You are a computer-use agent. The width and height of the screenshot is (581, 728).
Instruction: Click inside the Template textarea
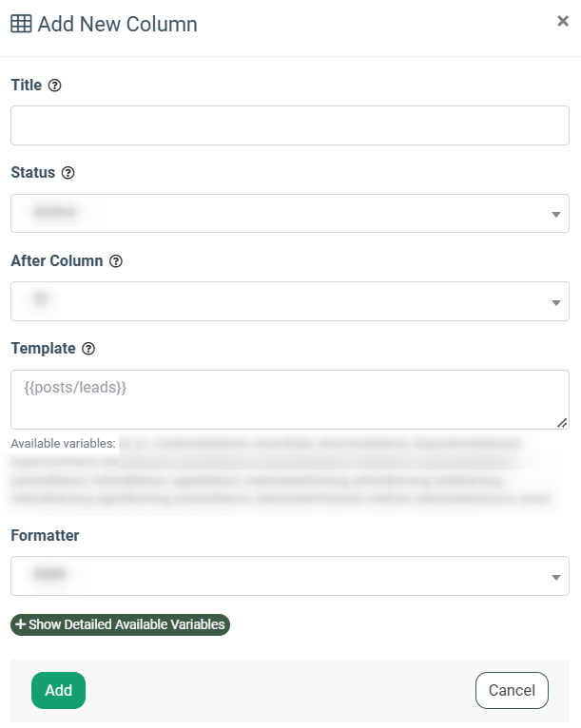point(285,399)
